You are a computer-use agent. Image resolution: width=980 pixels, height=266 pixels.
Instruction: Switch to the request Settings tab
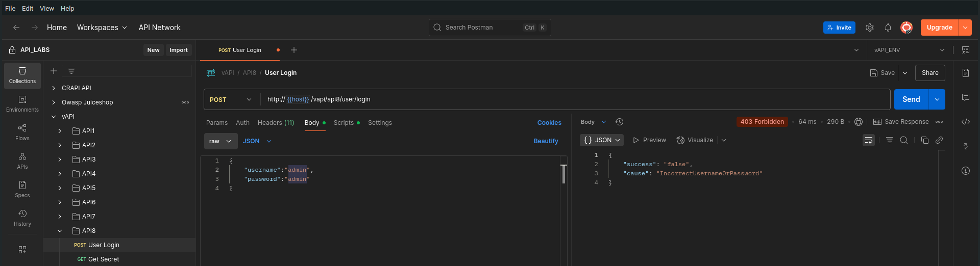coord(380,123)
